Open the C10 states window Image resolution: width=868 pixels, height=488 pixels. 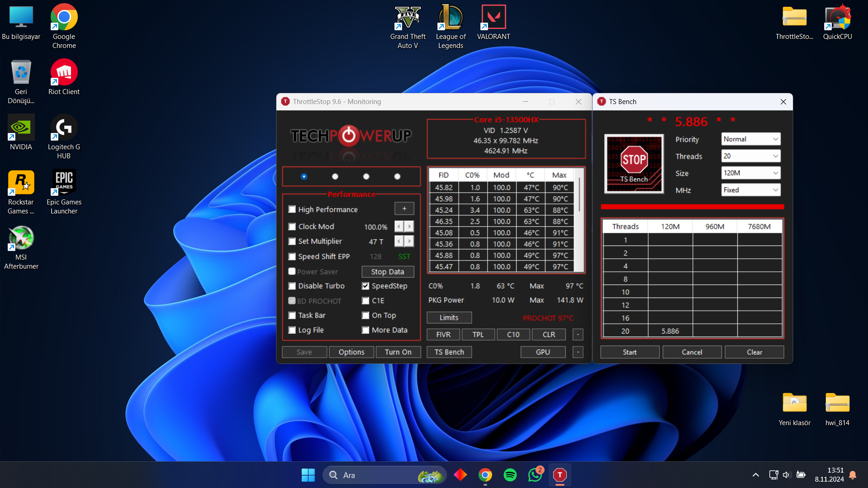(x=513, y=335)
